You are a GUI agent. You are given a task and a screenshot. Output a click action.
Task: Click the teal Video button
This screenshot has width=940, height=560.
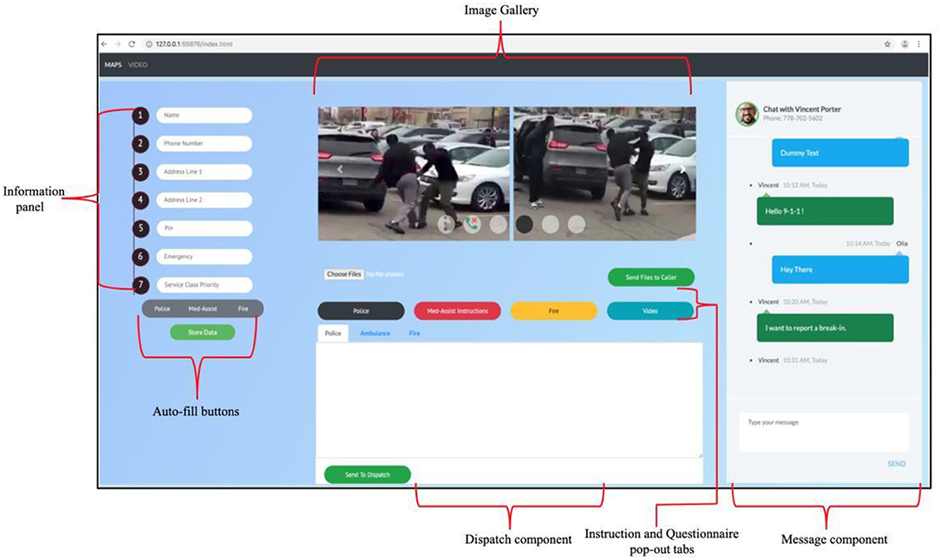pyautogui.click(x=650, y=311)
